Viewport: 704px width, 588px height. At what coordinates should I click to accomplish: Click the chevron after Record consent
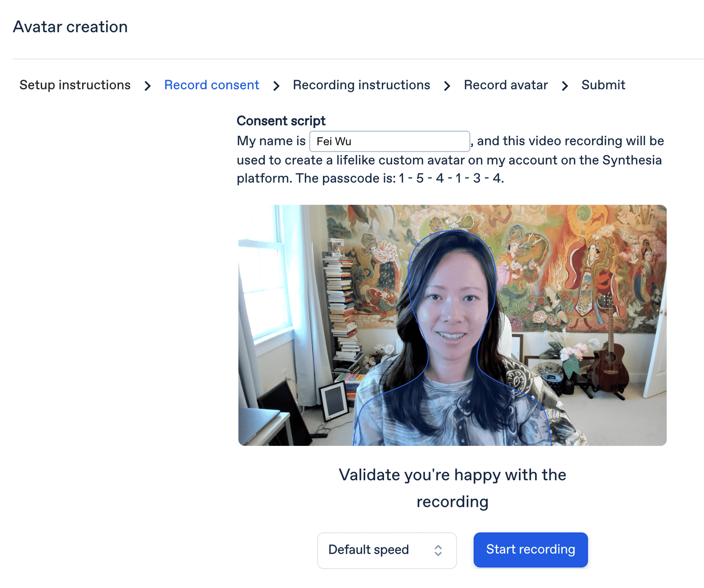pos(276,86)
